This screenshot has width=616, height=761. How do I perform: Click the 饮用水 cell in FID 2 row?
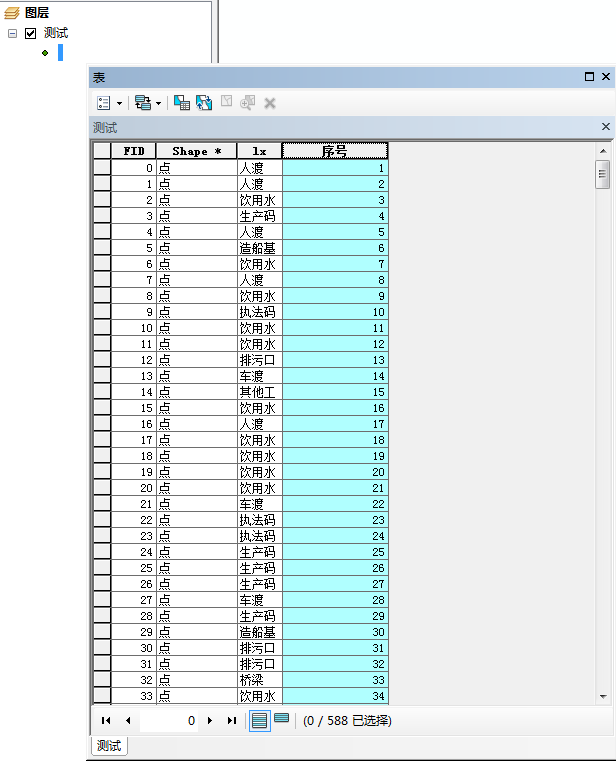coord(260,200)
